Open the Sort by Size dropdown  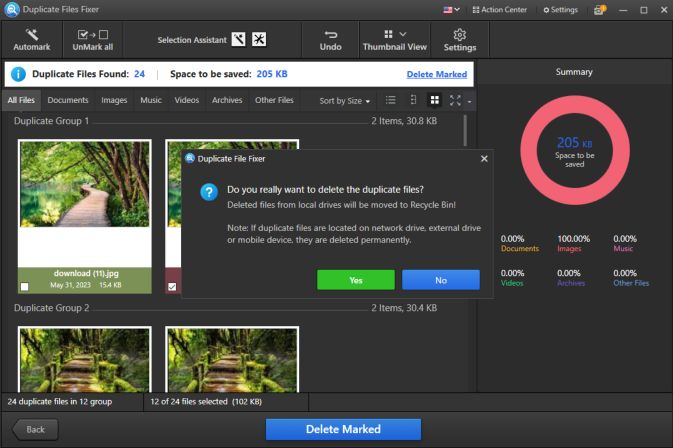click(344, 101)
